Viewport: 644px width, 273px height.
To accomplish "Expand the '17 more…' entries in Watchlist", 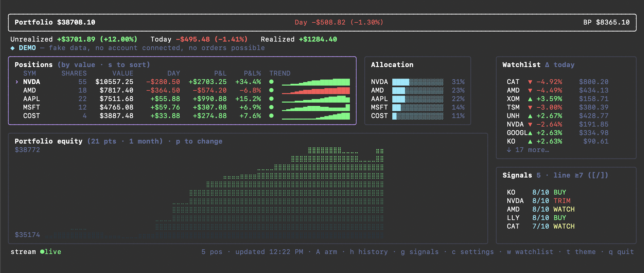I will [528, 150].
